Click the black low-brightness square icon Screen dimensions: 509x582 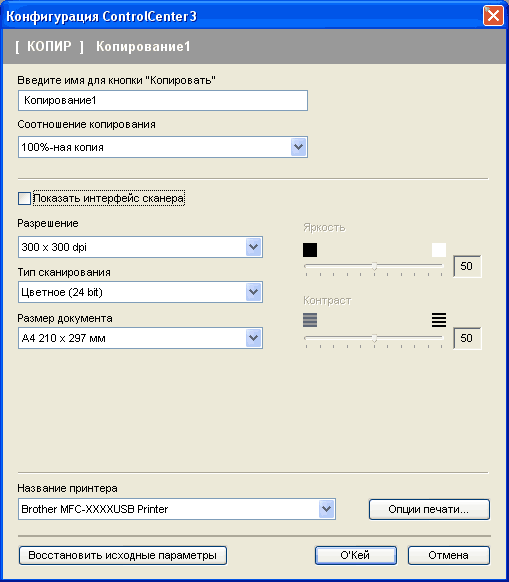pos(310,250)
